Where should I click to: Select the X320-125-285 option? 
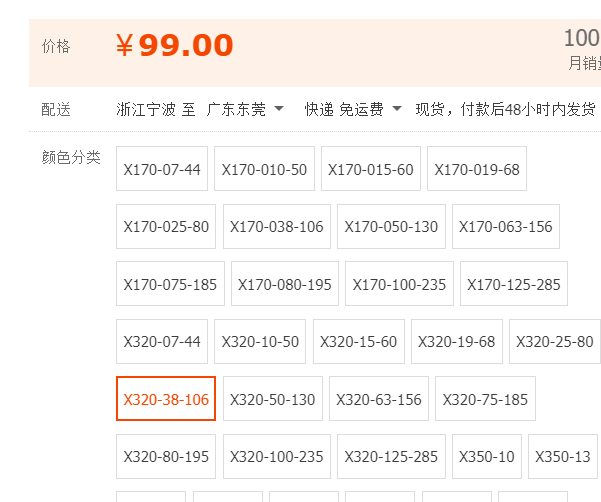coord(391,456)
